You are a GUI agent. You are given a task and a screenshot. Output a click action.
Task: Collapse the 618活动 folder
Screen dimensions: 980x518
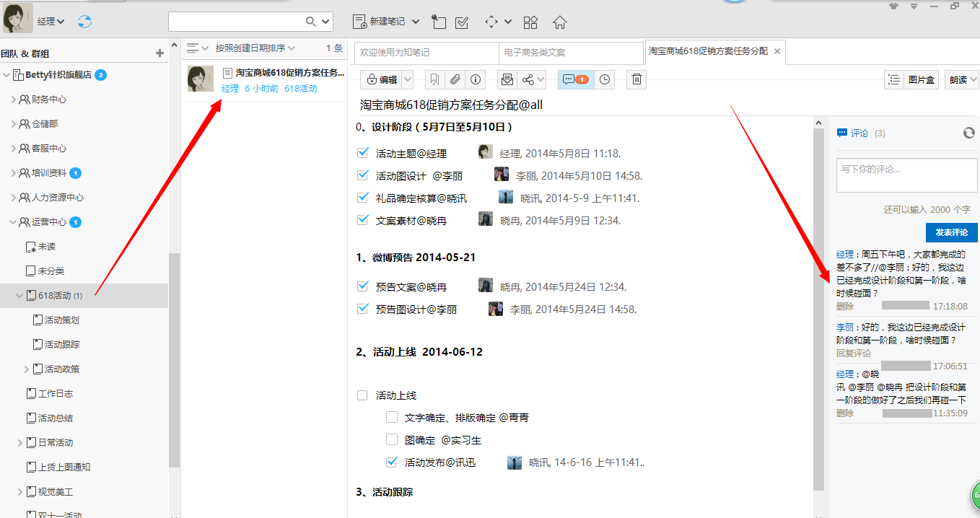(19, 296)
